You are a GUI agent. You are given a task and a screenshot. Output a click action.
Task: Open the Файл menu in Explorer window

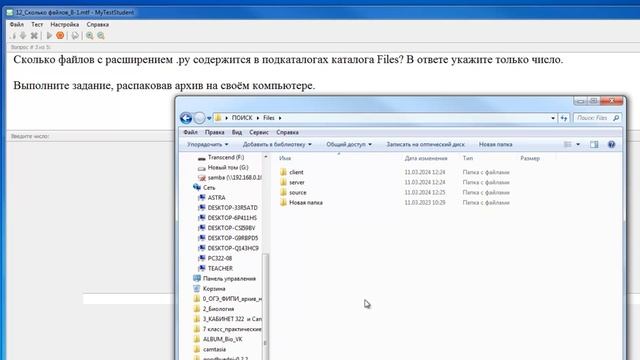[x=190, y=132]
